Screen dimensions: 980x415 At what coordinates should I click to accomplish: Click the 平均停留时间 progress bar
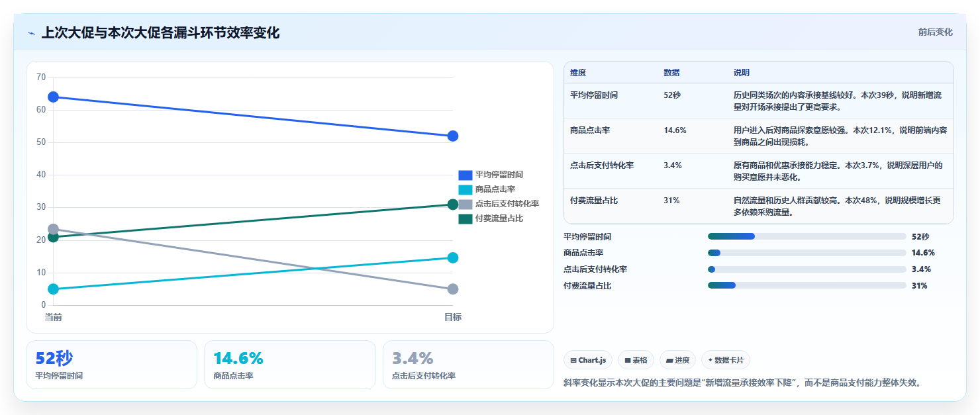pyautogui.click(x=807, y=236)
